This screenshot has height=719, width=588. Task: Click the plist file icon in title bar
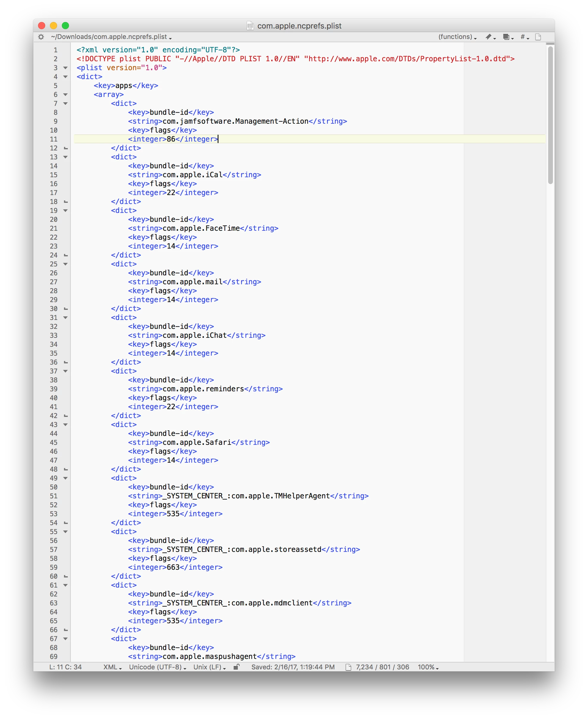[x=250, y=26]
